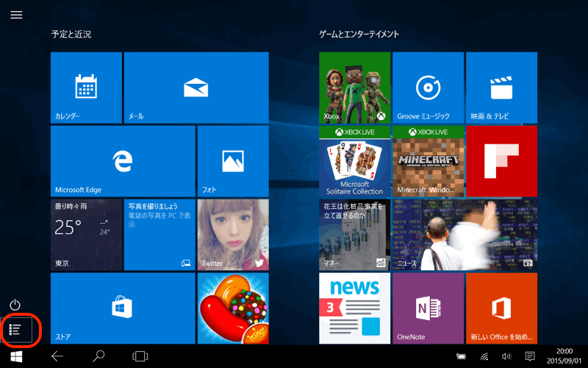This screenshot has height=368, width=588.
Task: Launch Microsoft Edge tile
Action: pyautogui.click(x=123, y=160)
